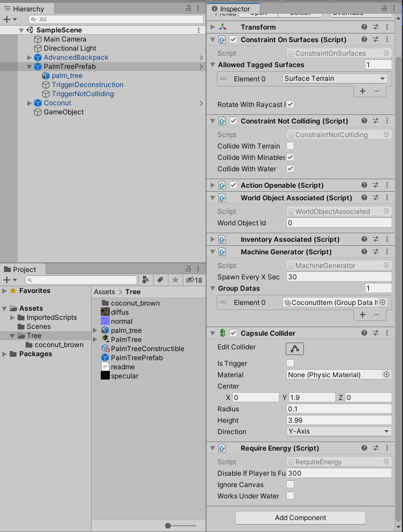Select Favorites in Project tree
The height and width of the screenshot is (532, 403).
point(35,291)
